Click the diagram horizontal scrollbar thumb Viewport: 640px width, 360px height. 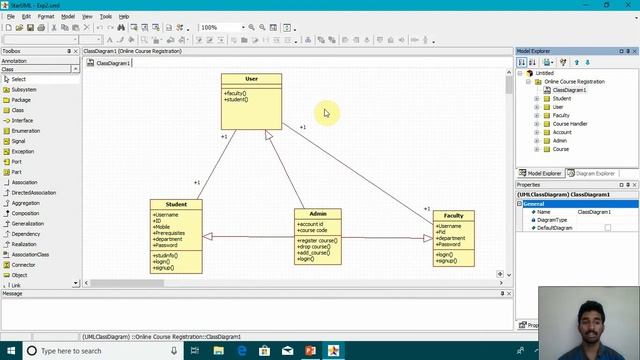[127, 283]
